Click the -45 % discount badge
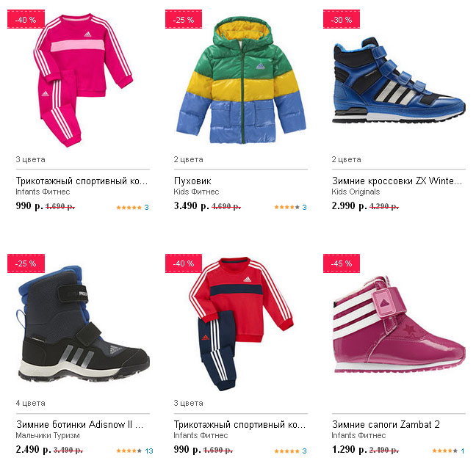This screenshot has width=476, height=466. [342, 263]
